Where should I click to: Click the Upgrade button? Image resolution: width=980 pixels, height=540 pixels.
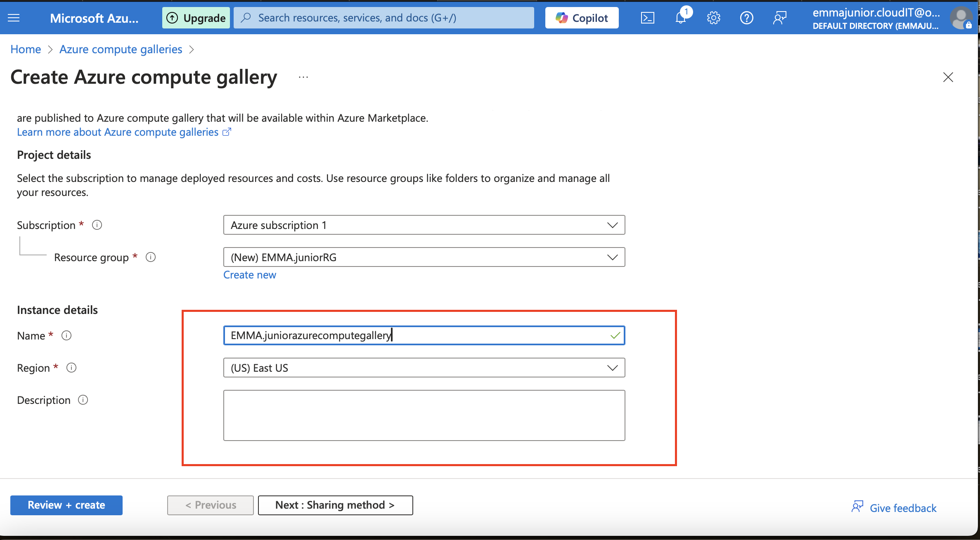[196, 18]
